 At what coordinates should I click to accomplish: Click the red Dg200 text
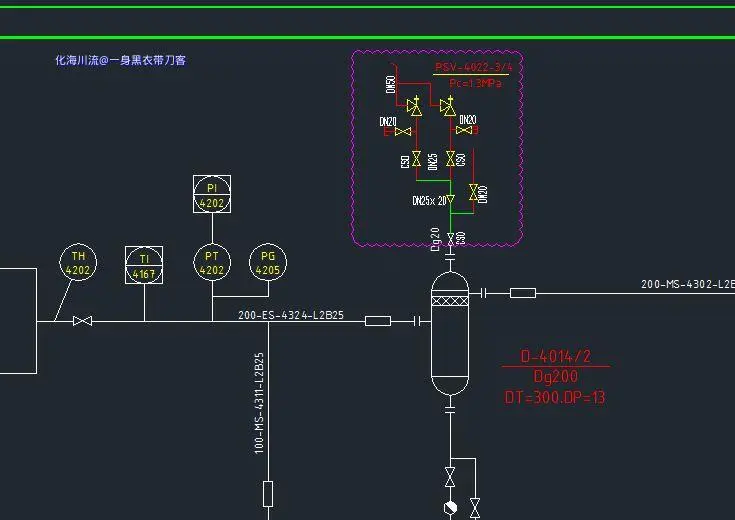[556, 377]
